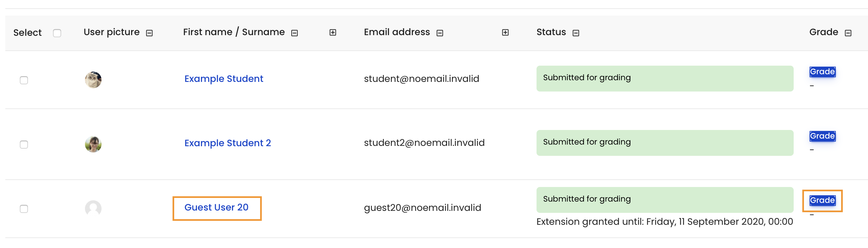The image size is (868, 248).
Task: Click Grade button for Example Student
Action: (823, 72)
